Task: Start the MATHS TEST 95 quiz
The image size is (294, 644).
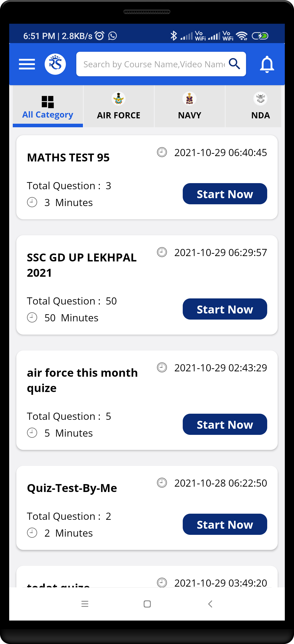Action: pos(225,194)
